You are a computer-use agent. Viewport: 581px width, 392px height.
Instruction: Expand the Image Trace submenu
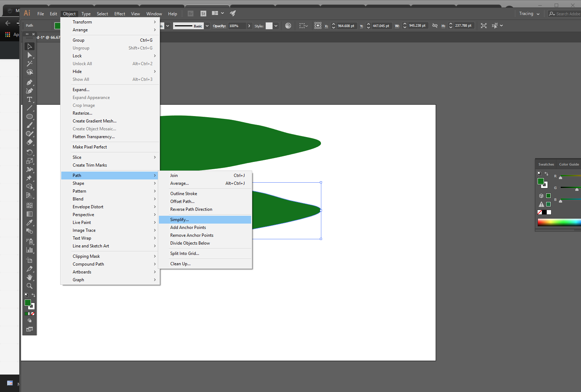[x=109, y=230]
